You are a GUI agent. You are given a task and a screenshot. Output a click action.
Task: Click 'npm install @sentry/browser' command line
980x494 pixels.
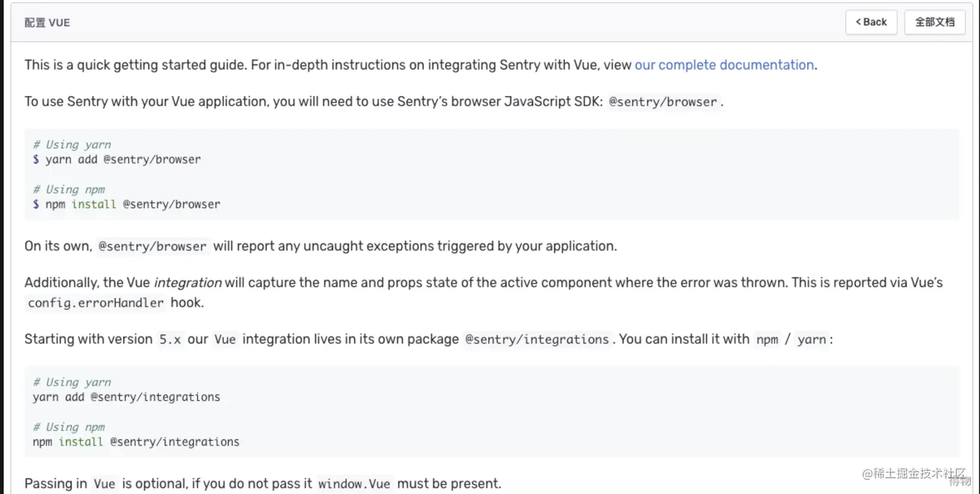126,204
